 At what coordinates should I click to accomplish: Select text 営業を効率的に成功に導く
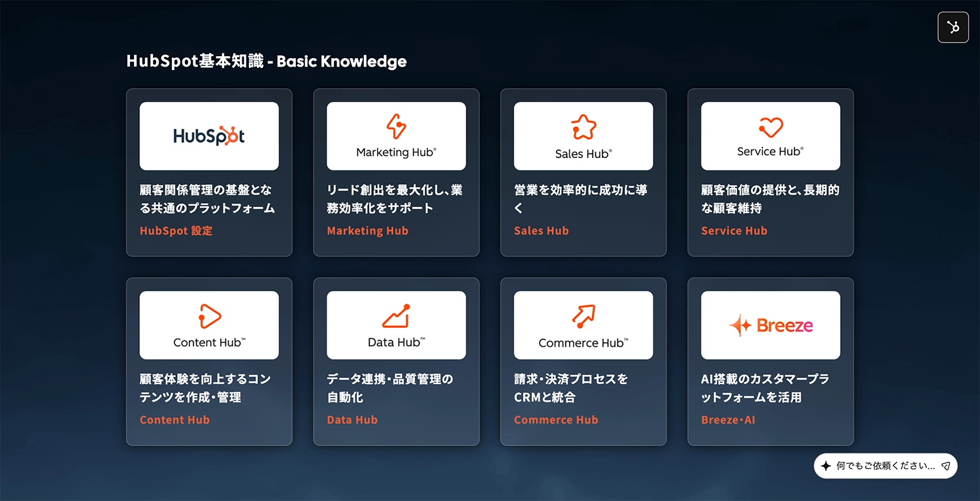point(581,199)
